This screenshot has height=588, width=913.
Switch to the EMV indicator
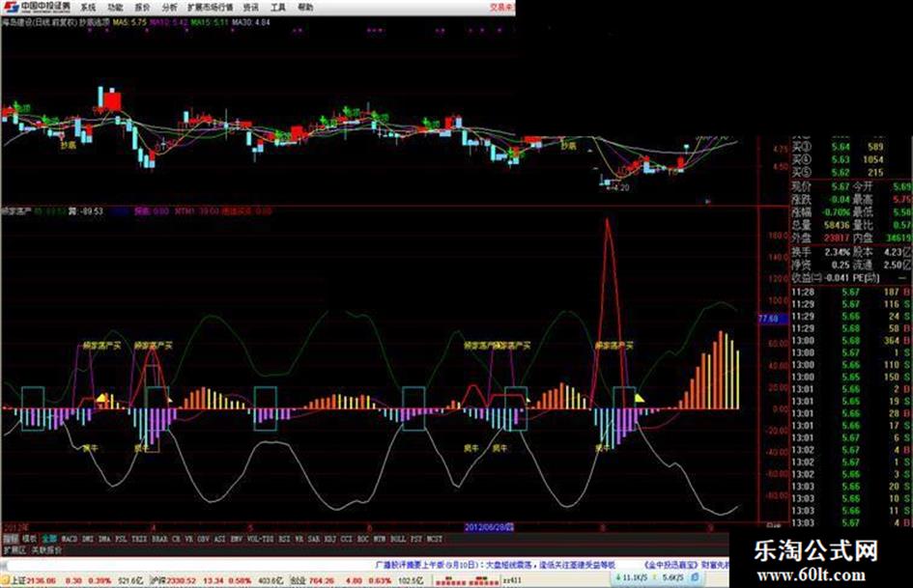click(x=237, y=539)
